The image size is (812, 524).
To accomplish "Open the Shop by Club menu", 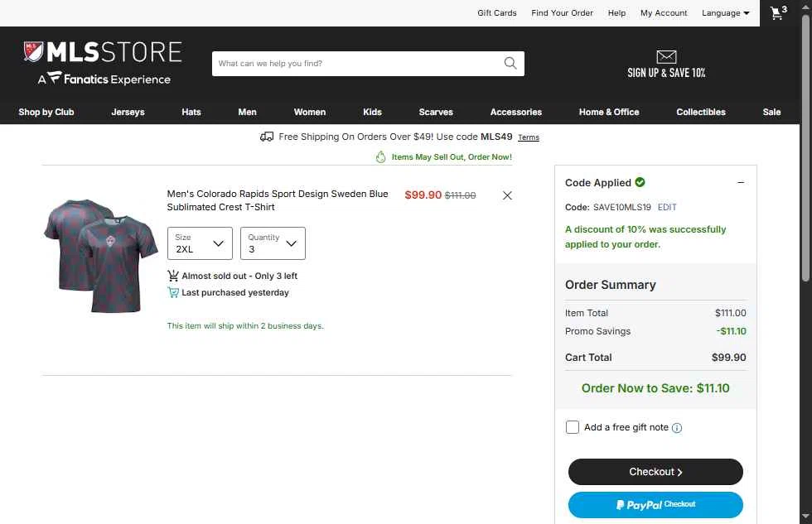I will [x=46, y=112].
